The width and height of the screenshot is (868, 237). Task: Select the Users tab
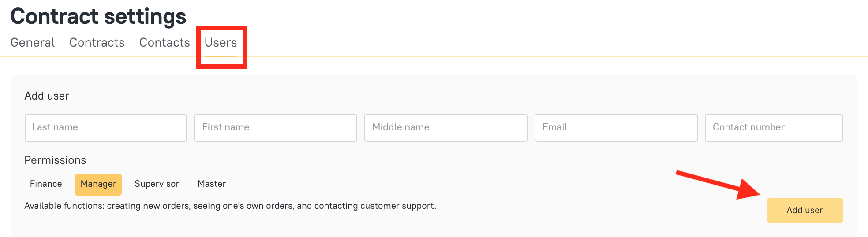[221, 43]
